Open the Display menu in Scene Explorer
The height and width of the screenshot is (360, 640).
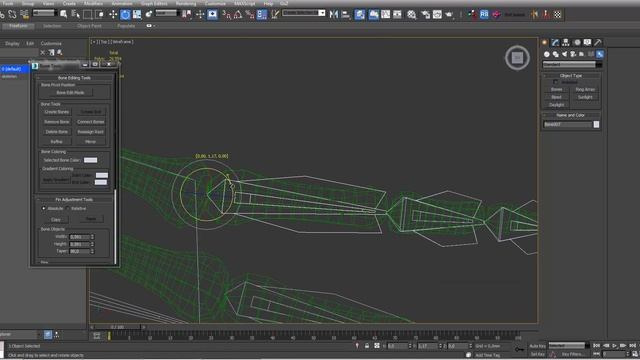point(12,43)
